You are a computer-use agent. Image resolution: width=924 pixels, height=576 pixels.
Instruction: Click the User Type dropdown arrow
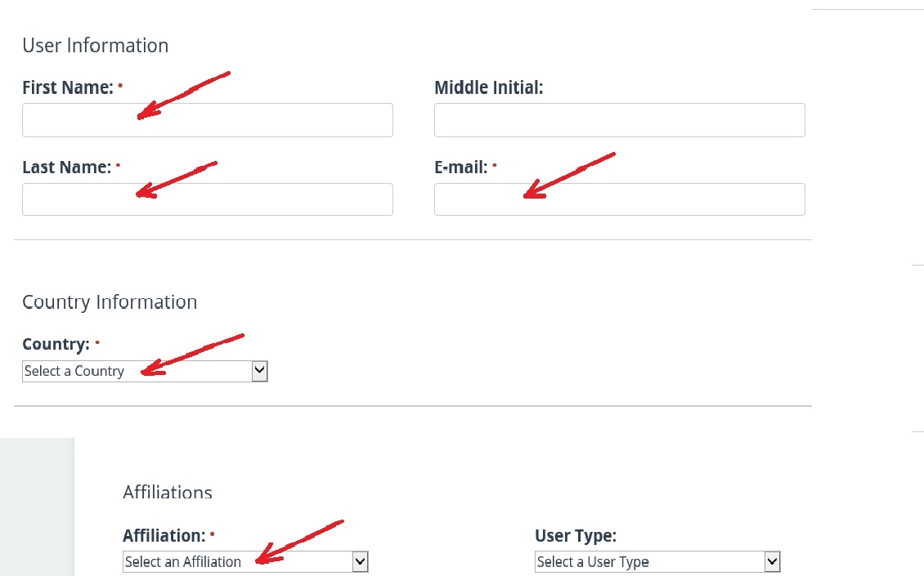772,562
